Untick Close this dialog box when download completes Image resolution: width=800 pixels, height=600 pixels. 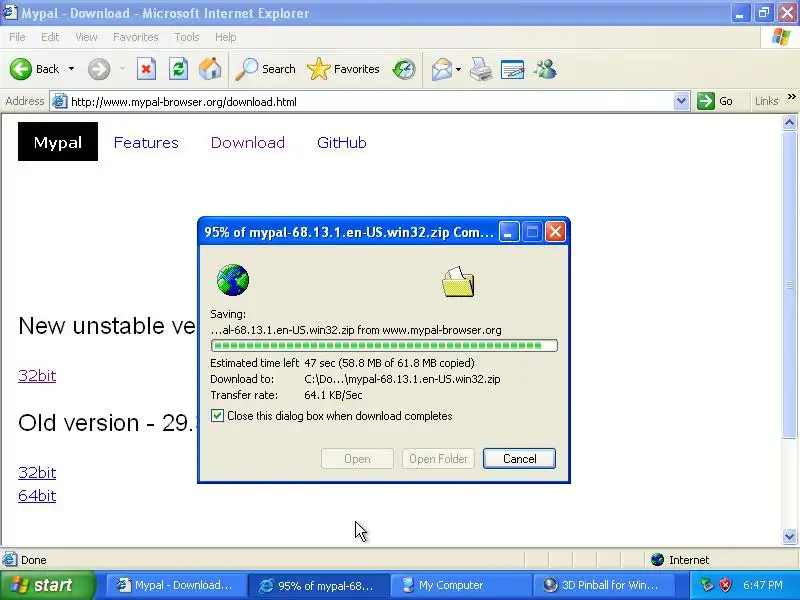point(217,416)
